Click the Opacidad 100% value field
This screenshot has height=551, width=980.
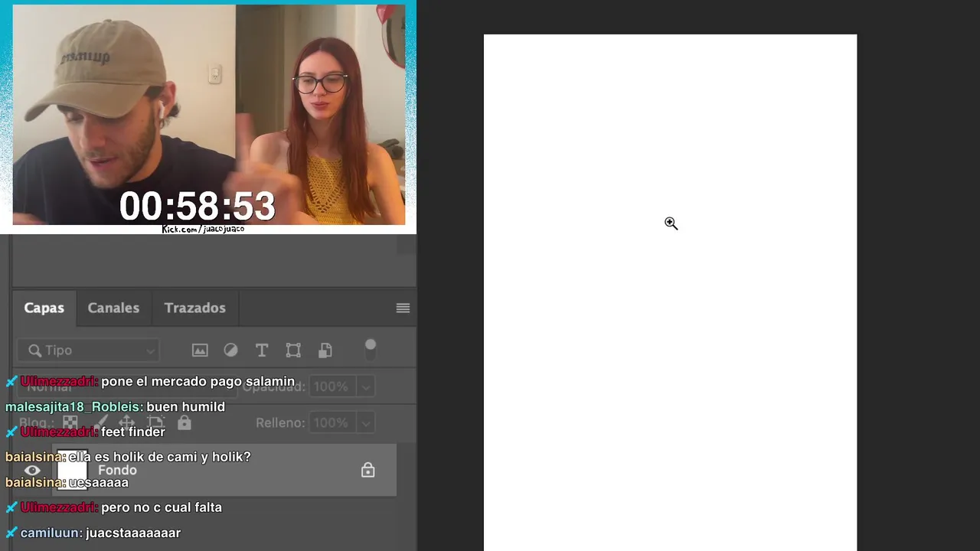click(x=332, y=386)
